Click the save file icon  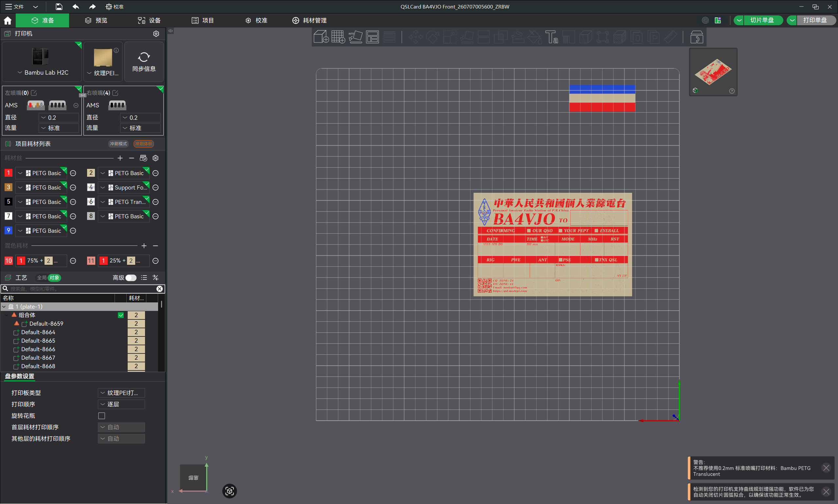[59, 7]
